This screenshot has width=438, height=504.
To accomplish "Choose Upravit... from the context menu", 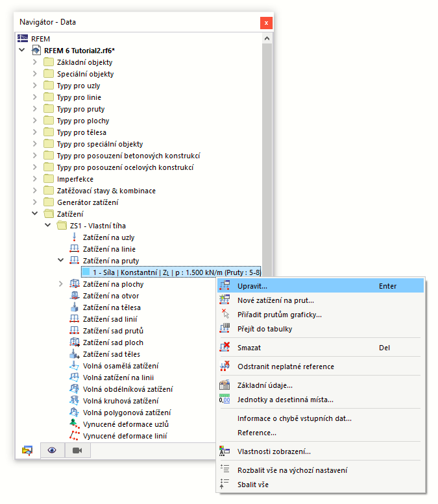I will [321, 286].
